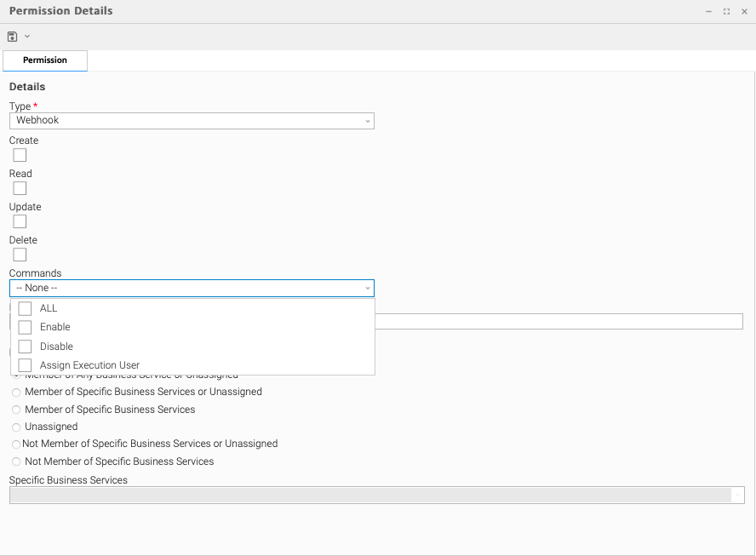Enable the Update permission checkbox
Screen dimensions: 756x556
coord(20,221)
